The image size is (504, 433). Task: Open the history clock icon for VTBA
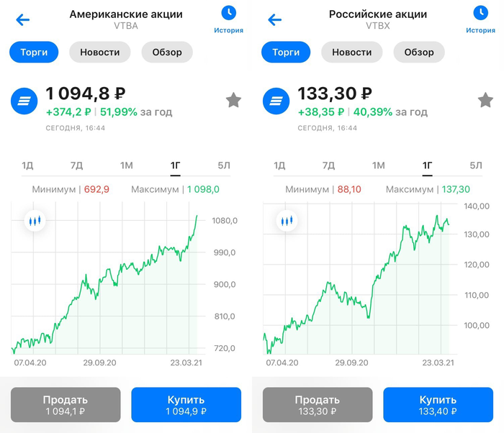click(228, 13)
